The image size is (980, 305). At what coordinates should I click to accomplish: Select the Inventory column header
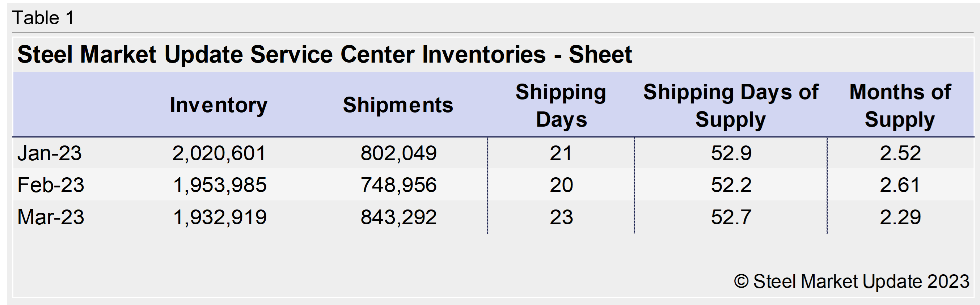tap(219, 105)
